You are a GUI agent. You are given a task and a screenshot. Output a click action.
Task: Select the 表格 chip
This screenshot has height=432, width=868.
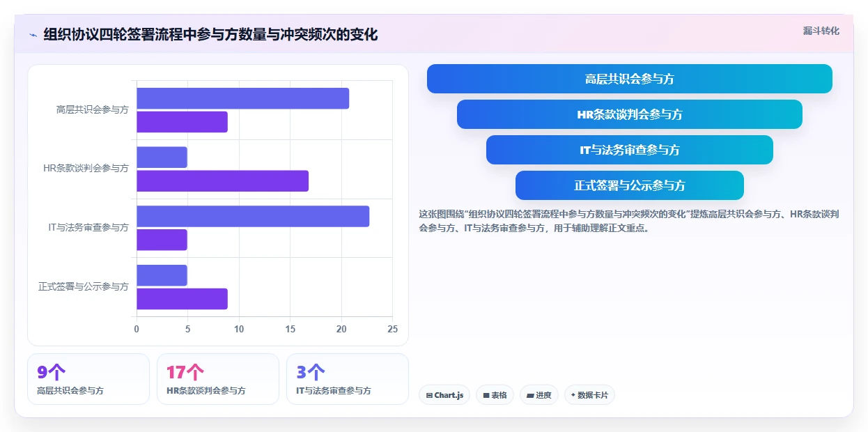tap(495, 395)
